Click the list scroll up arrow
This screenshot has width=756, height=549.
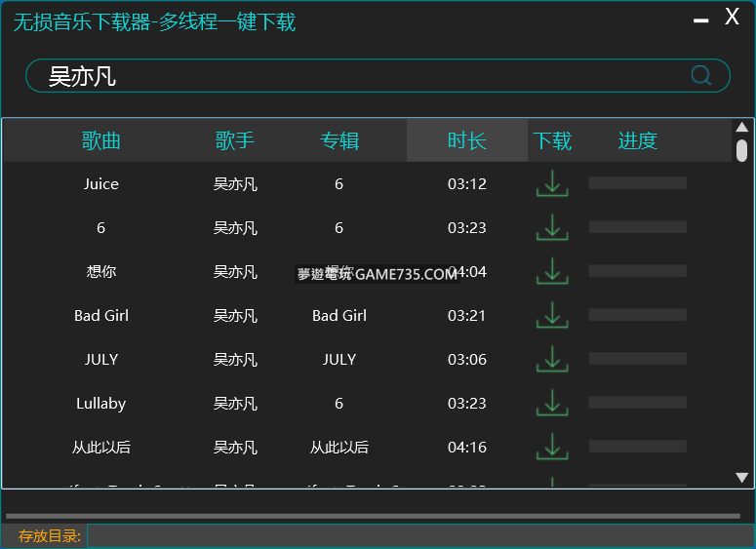pyautogui.click(x=741, y=127)
